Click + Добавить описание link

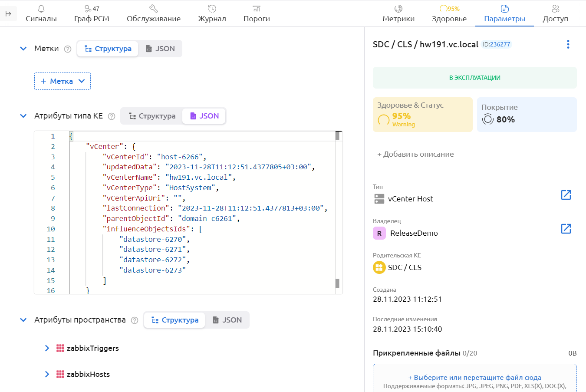click(x=415, y=154)
